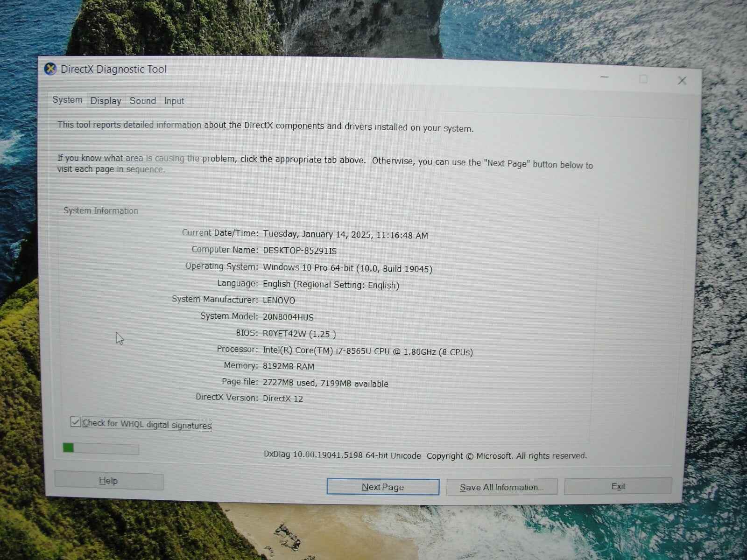This screenshot has height=560, width=747.
Task: Uncheck 'Check for WHQL digital signatures'
Action: point(76,422)
